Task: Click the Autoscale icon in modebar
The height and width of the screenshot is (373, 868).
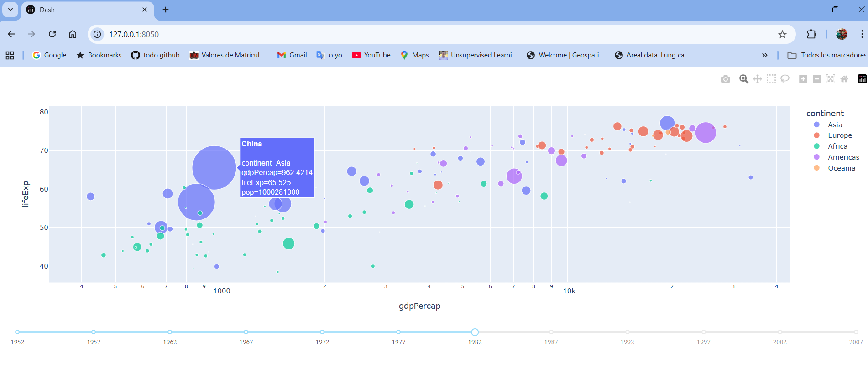Action: click(830, 79)
